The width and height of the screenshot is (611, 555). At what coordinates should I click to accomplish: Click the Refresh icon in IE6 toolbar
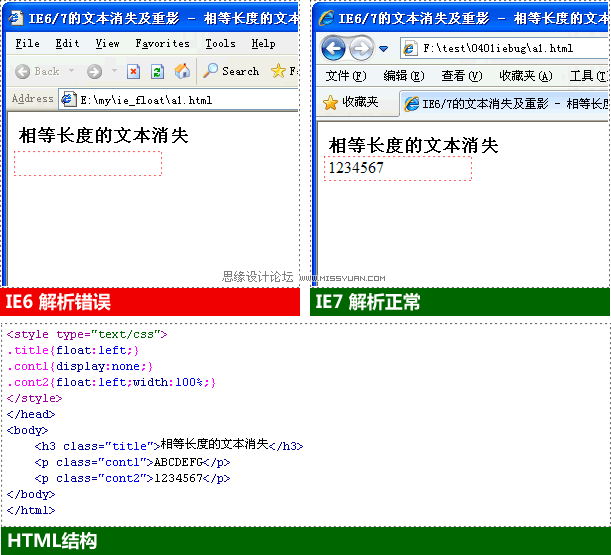157,72
